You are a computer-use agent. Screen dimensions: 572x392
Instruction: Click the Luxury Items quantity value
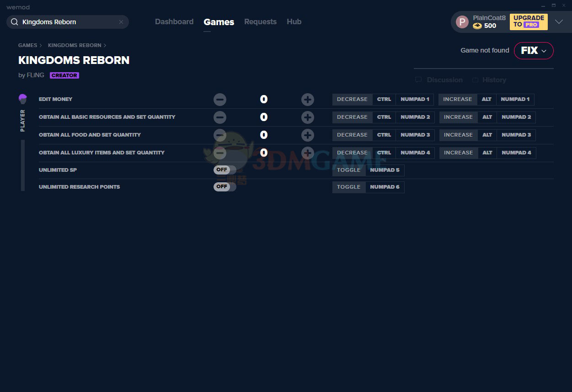(x=264, y=153)
